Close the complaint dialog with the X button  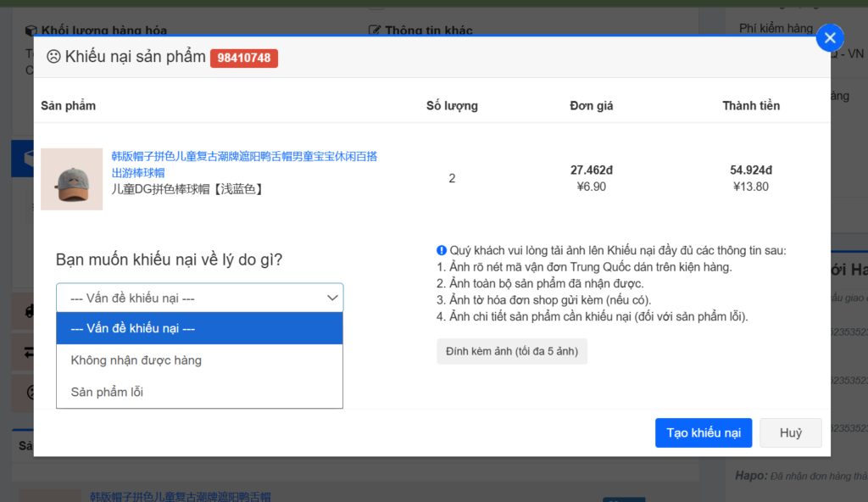click(x=830, y=38)
